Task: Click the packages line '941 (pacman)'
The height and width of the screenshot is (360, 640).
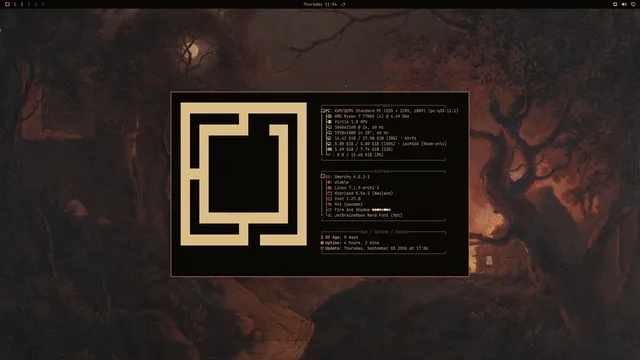Action: [x=348, y=204]
